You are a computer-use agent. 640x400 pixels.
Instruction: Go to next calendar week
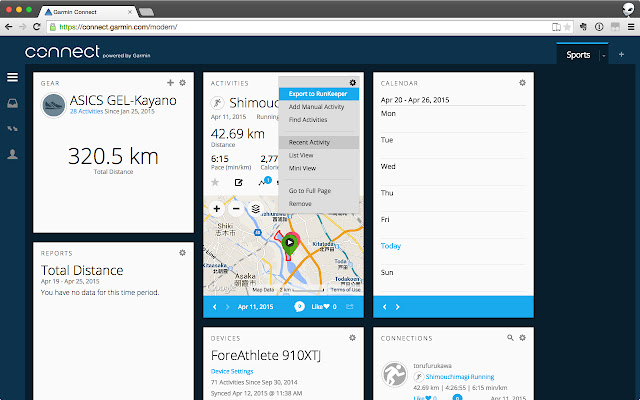(398, 307)
